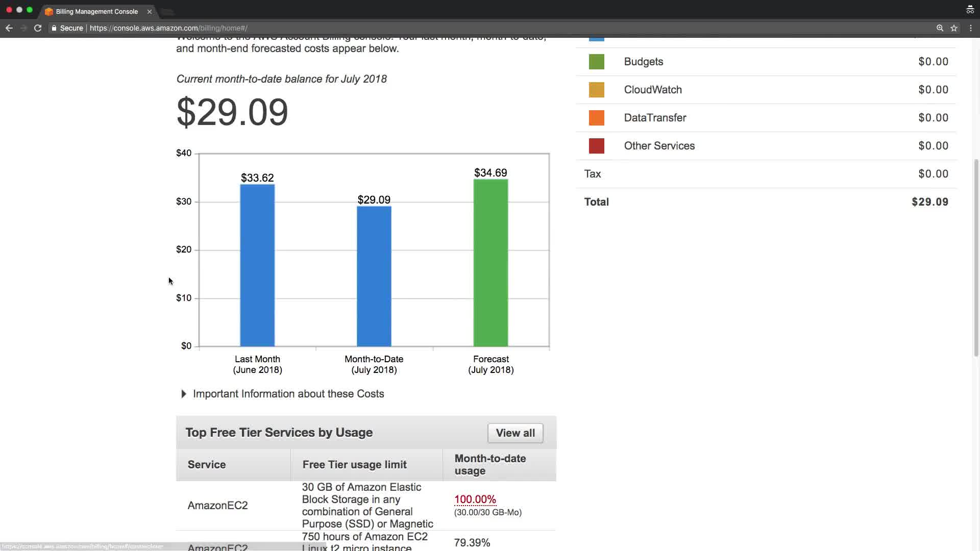Click the yellow CloudWatch color swatch
The image size is (980, 551).
[596, 90]
